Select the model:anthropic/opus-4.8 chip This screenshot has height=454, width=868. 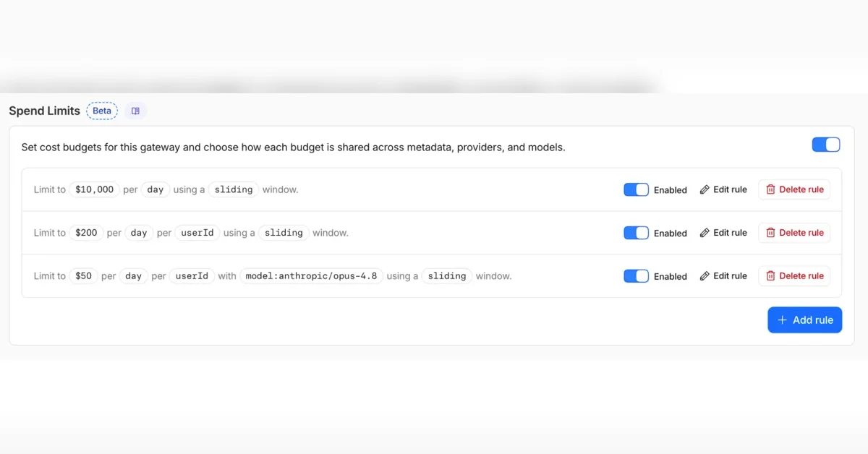click(312, 276)
